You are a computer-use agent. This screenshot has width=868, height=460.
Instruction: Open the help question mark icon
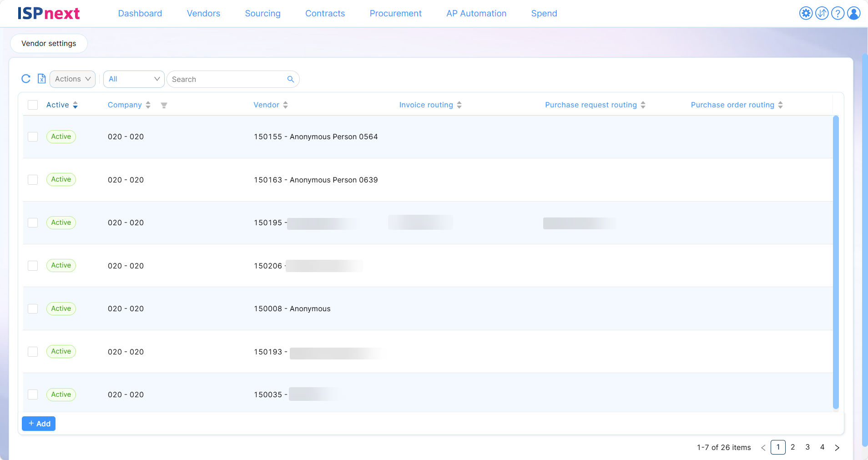(838, 13)
